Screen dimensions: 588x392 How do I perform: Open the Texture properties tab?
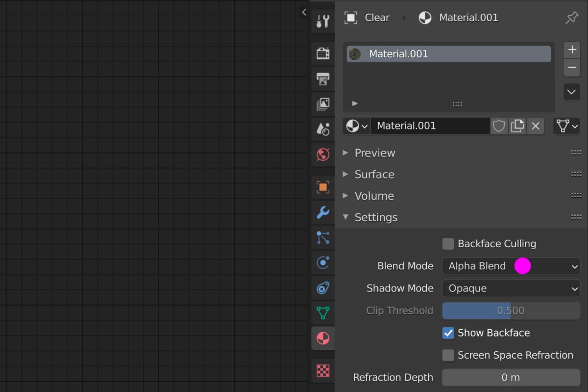click(323, 370)
